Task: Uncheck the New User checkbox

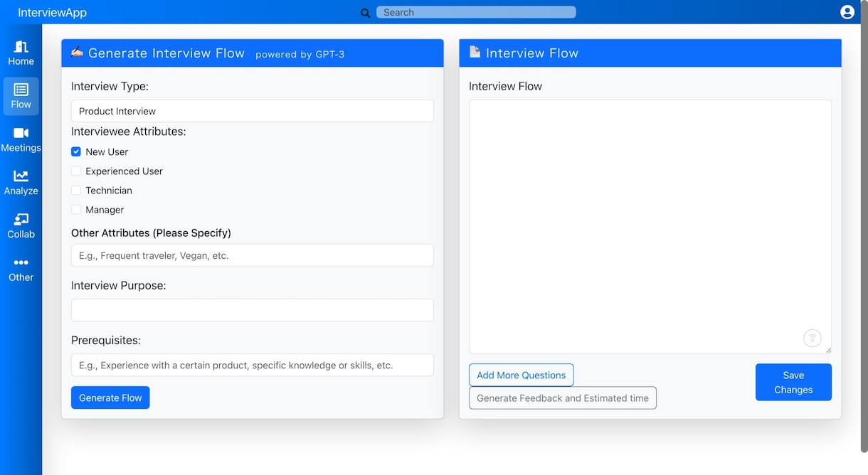Action: point(76,151)
